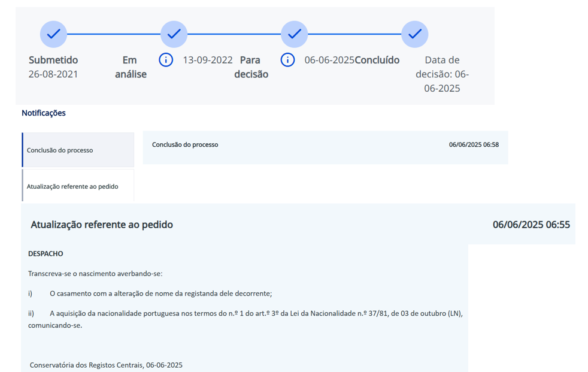Image resolution: width=588 pixels, height=372 pixels.
Task: Click the Notificações section heading
Action: tap(44, 113)
